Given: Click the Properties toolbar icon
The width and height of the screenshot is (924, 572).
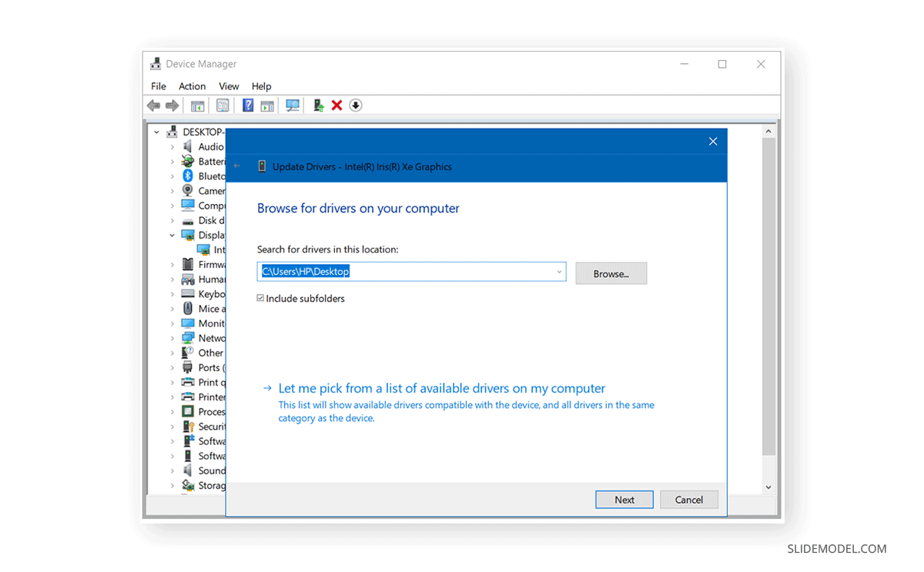Looking at the screenshot, I should [223, 105].
